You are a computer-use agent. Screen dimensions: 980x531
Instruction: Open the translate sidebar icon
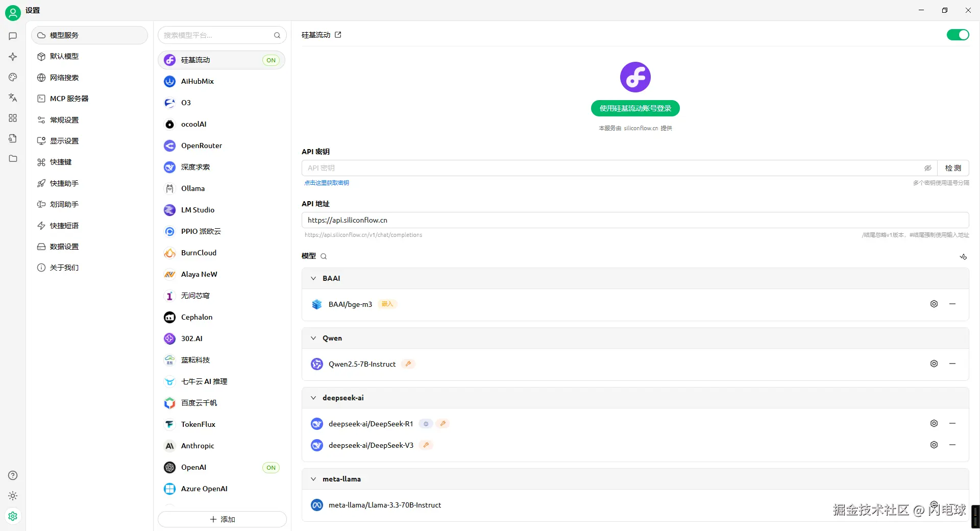[x=13, y=98]
